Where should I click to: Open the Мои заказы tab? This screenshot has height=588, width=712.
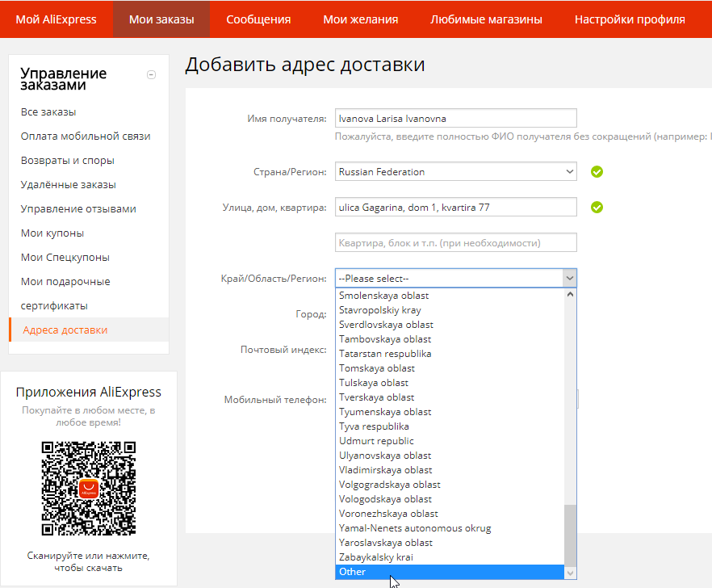[x=161, y=19]
